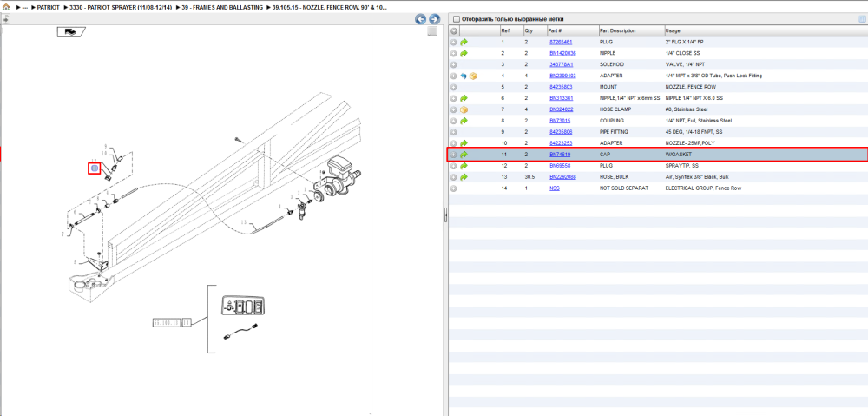
Task: Click the green arrow for part 87265461
Action: pos(464,42)
